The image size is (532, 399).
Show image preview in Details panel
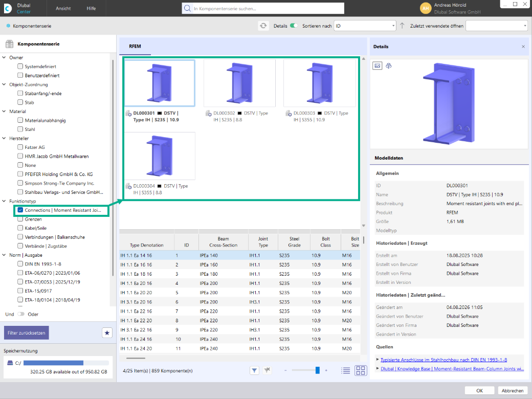click(x=378, y=65)
